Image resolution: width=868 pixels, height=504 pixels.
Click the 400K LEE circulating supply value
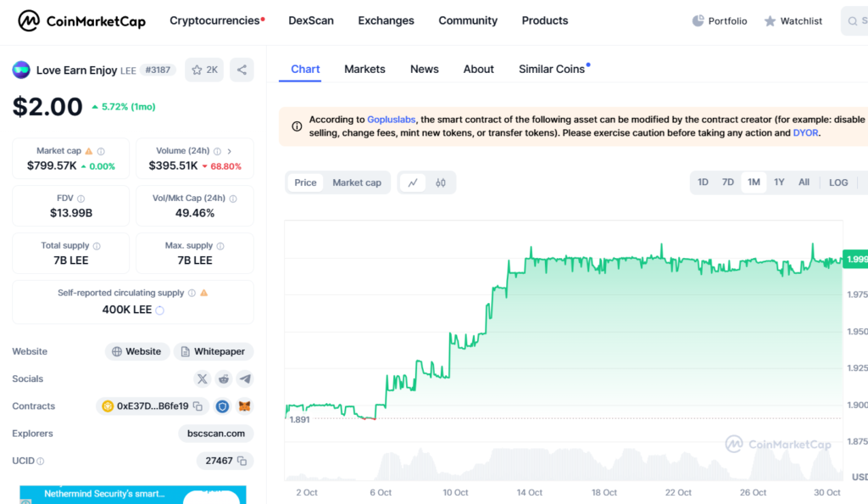127,310
